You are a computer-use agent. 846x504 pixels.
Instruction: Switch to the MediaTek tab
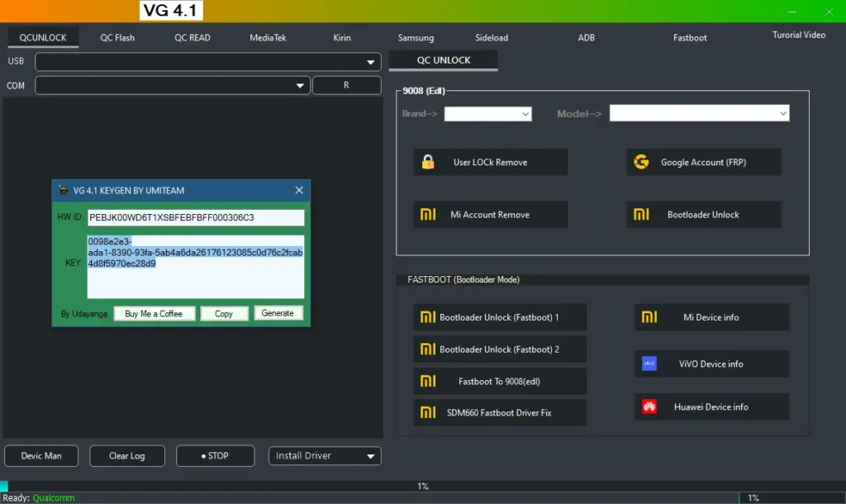(268, 38)
